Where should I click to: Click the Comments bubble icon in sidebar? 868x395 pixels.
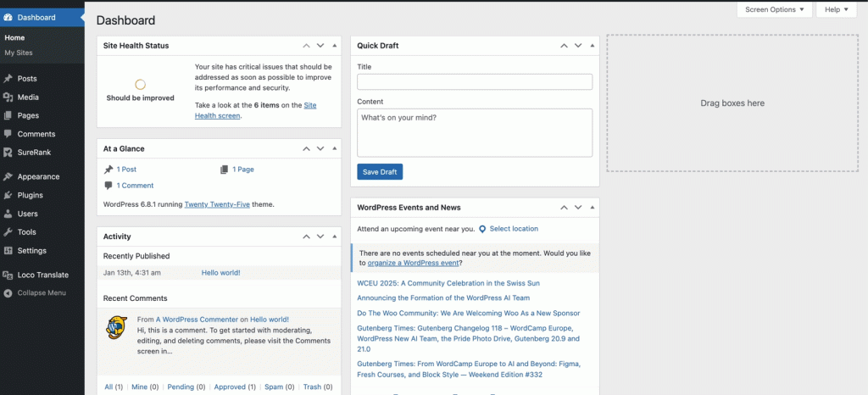[x=8, y=134]
